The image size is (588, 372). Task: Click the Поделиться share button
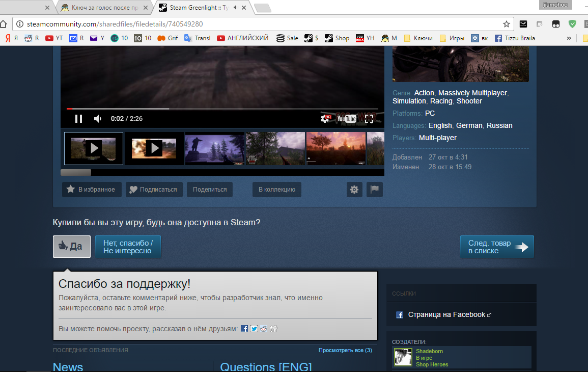pyautogui.click(x=210, y=190)
